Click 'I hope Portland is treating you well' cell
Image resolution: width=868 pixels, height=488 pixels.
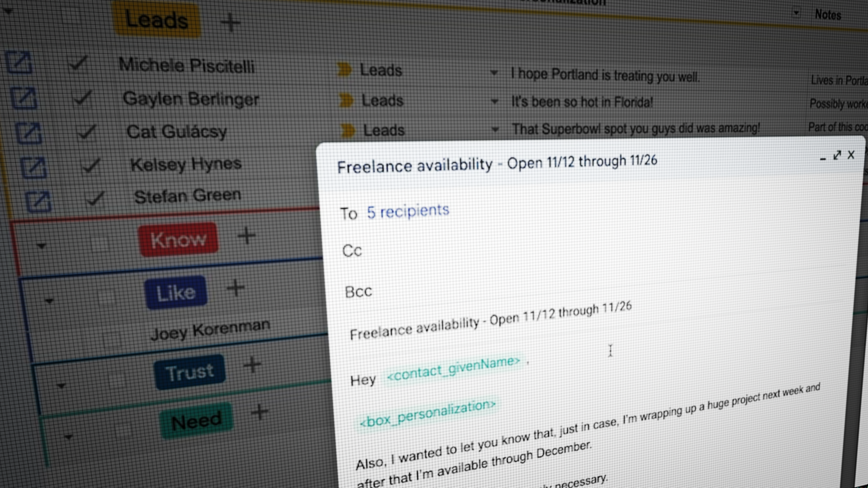pos(605,75)
